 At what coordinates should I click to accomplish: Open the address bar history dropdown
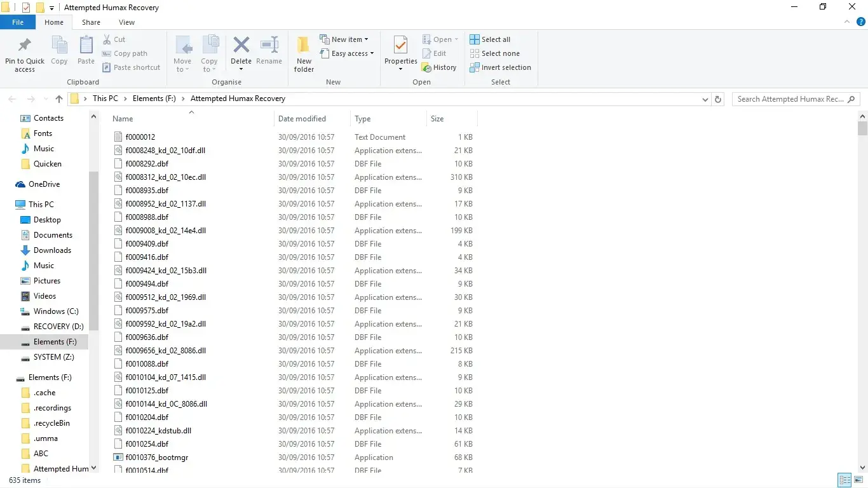(705, 99)
